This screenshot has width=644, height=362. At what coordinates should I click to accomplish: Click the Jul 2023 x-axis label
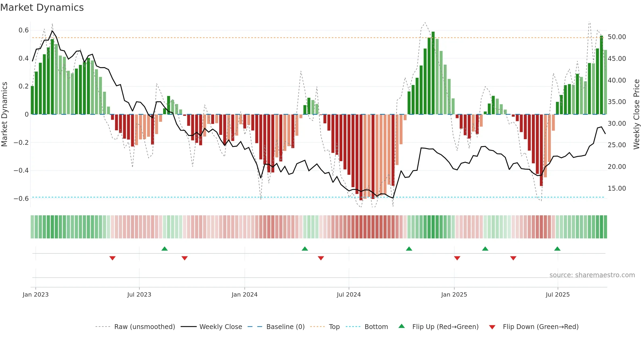coord(139,294)
